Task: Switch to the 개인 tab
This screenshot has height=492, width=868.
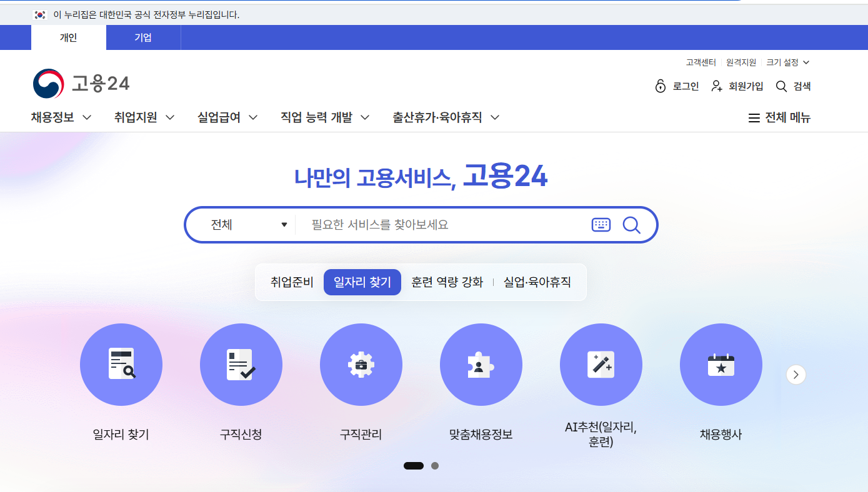Action: [x=69, y=37]
